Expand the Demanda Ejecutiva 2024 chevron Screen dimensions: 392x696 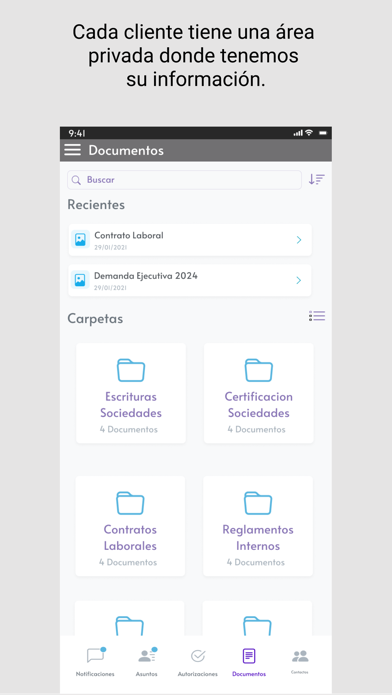coord(299,280)
